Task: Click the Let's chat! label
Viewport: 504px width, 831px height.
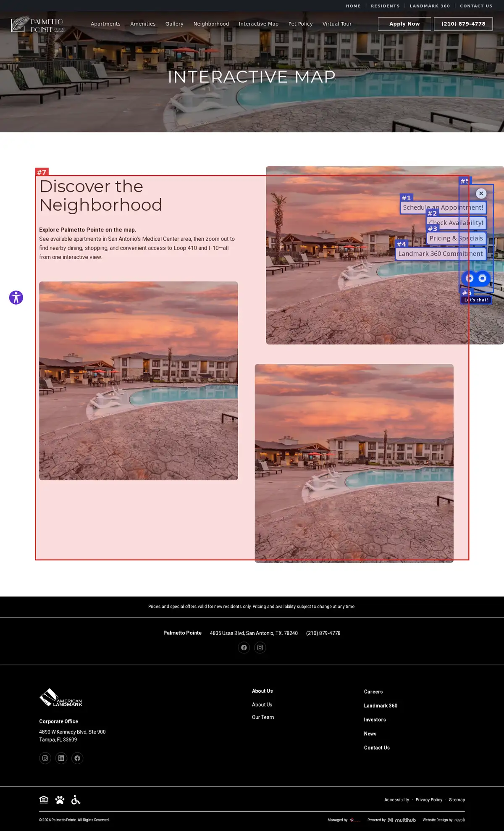Action: [476, 300]
